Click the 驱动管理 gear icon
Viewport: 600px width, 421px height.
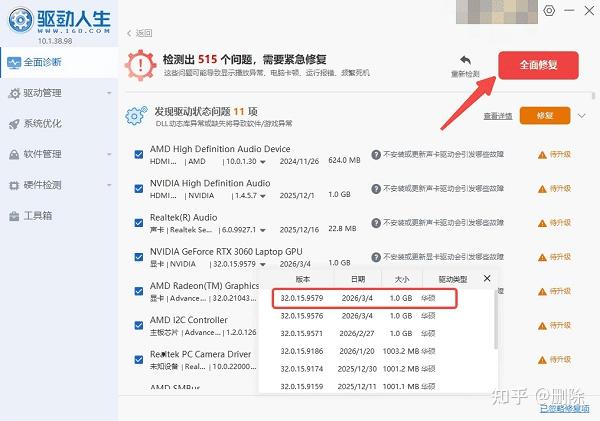[x=14, y=93]
